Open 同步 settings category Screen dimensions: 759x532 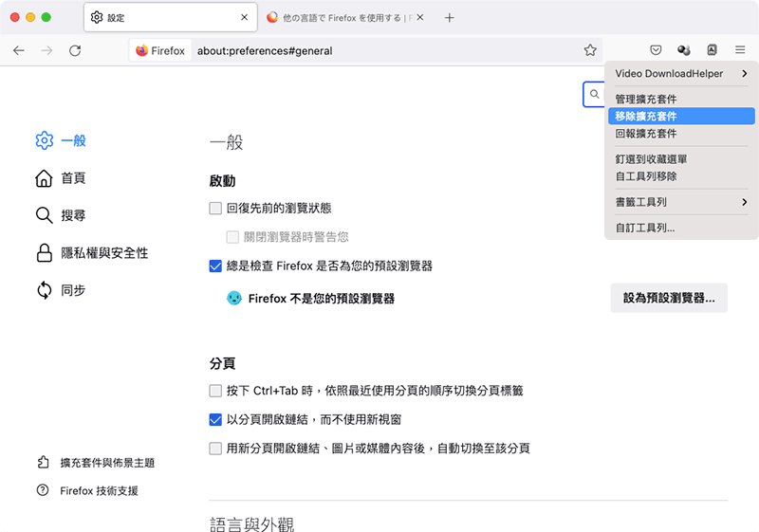[62, 290]
